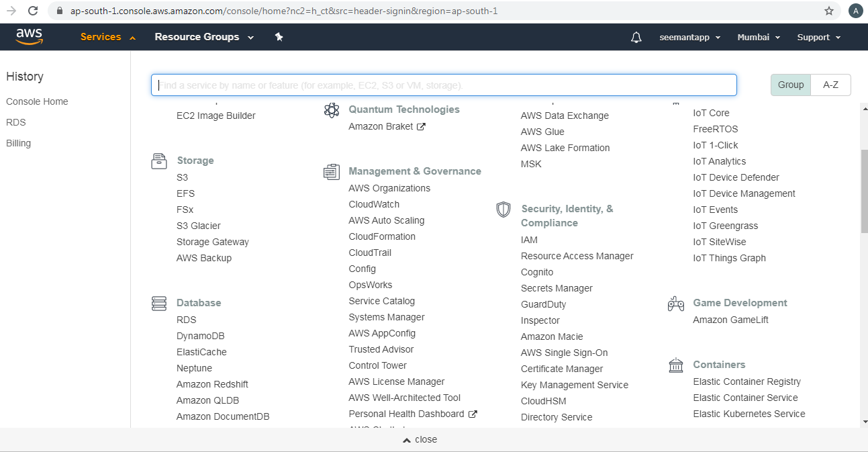Open CloudWatch service
The width and height of the screenshot is (868, 452).
374,204
